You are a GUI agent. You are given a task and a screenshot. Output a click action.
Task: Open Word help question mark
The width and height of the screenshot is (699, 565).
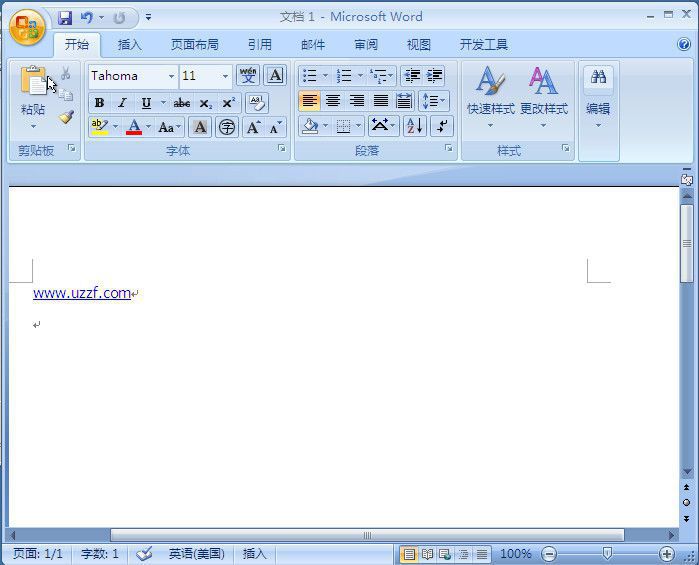click(684, 44)
